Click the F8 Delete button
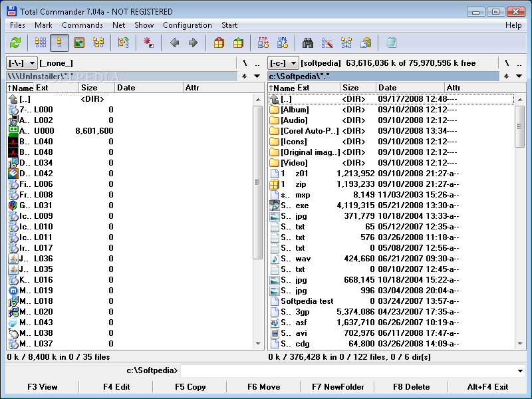 411,387
